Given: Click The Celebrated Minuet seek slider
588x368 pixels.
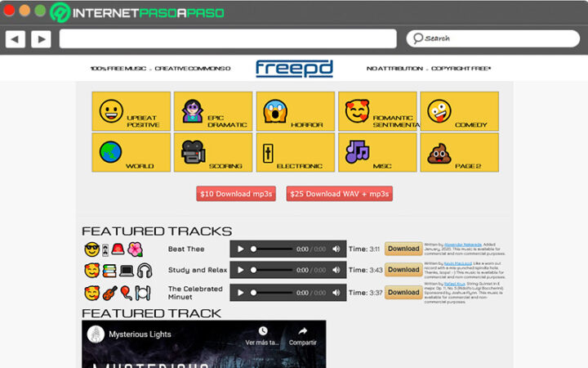Looking at the screenshot, I should pos(271,293).
